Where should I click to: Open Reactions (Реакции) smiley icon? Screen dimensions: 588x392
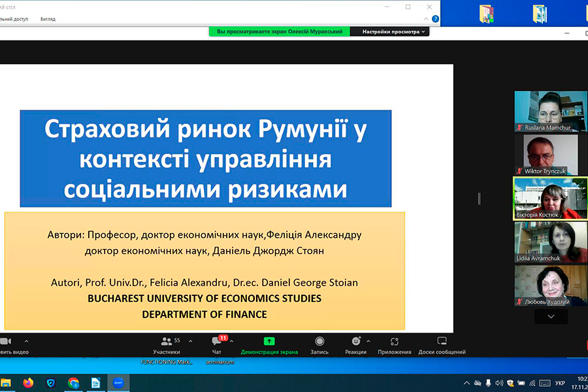355,345
